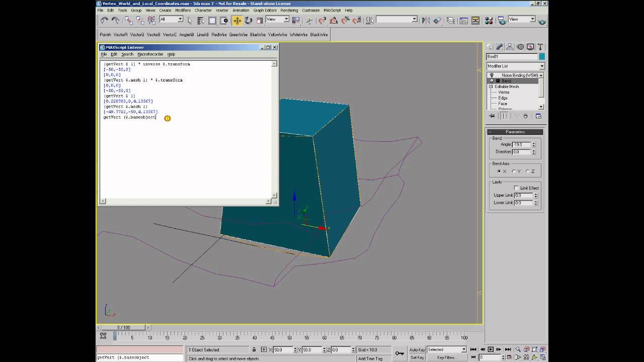
Task: Open the MAXScript menu in the main menu bar
Action: [332, 10]
